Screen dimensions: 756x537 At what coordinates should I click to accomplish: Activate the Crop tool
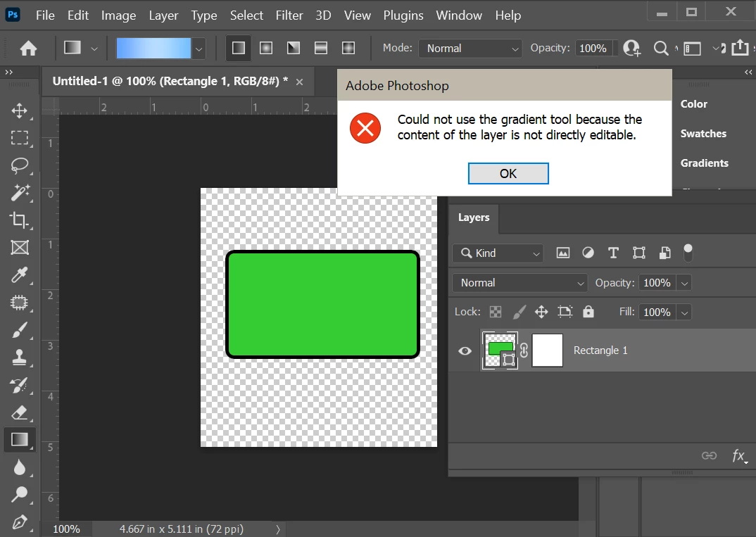pos(19,220)
